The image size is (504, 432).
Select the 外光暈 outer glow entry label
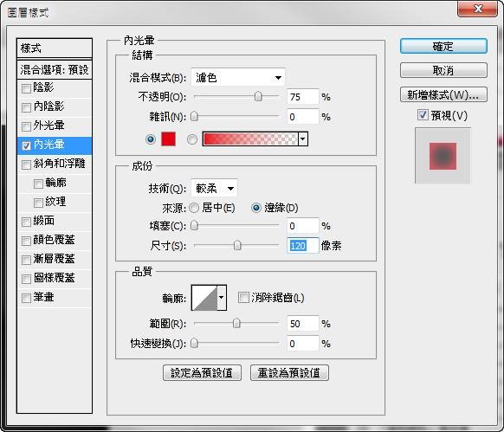click(x=48, y=126)
